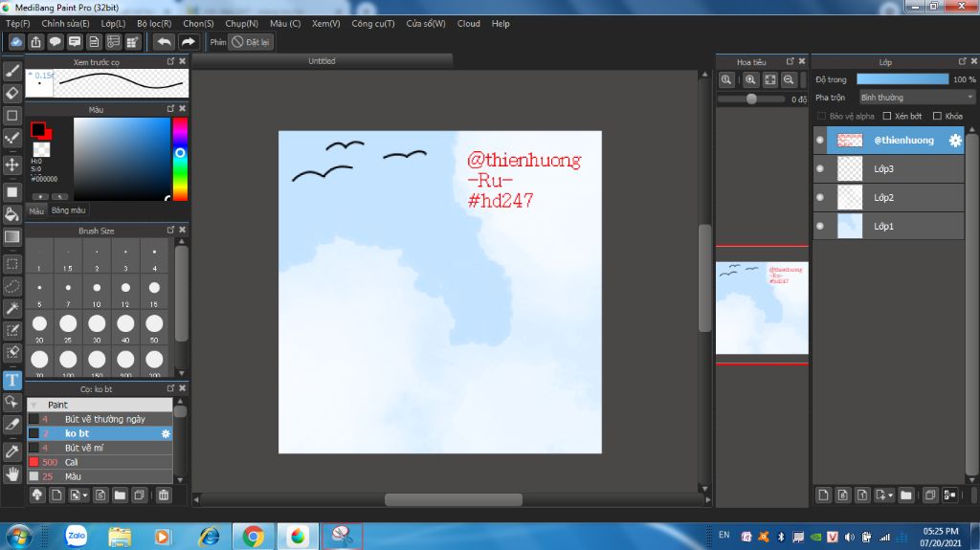Open add-brush dropdown arrow in brush panel
Image resolution: width=980 pixels, height=550 pixels.
[x=85, y=495]
